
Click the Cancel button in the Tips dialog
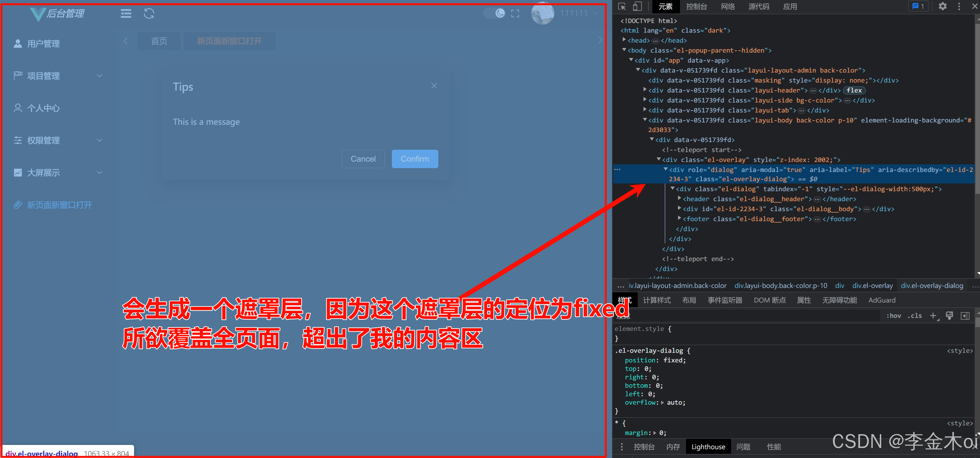[363, 159]
